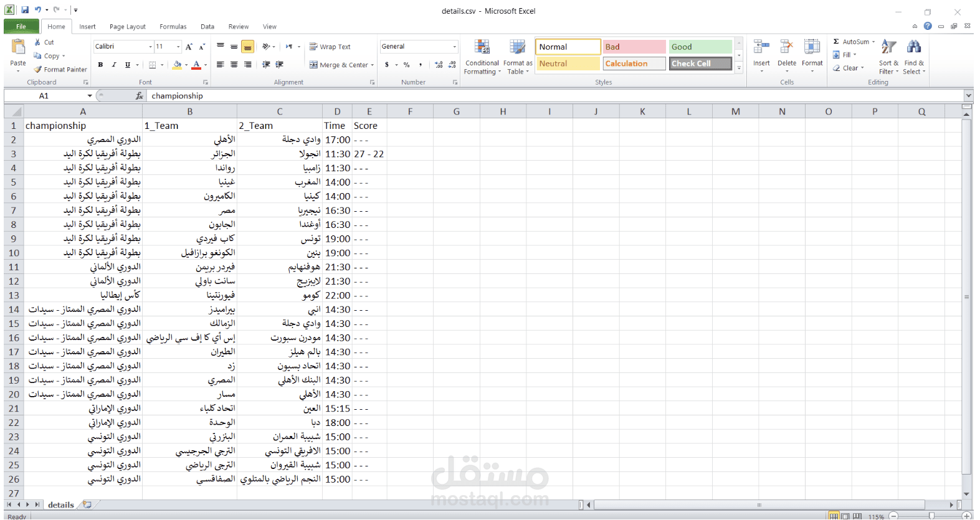
Task: Decrease the cell indent
Action: click(x=266, y=65)
